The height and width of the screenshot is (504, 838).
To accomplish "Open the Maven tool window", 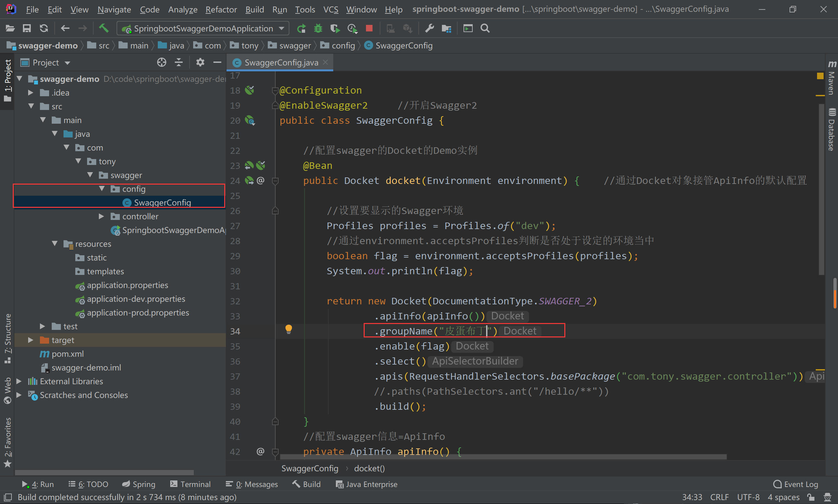I will tap(831, 78).
